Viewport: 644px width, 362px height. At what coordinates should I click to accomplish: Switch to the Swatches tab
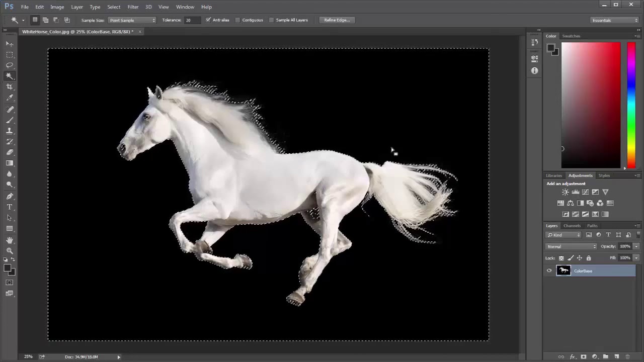[x=571, y=36]
